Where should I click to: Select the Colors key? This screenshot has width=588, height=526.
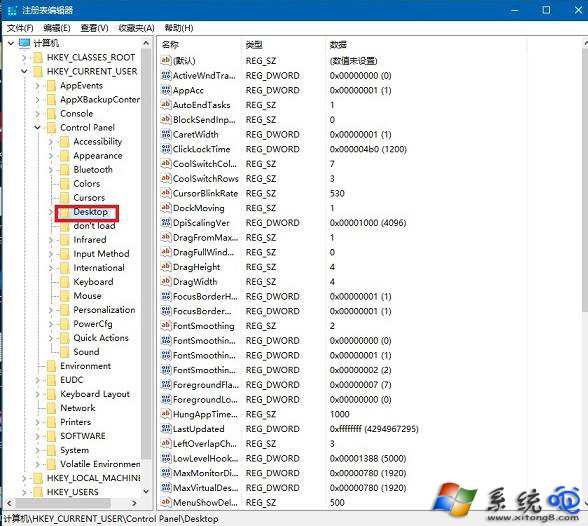coord(87,184)
